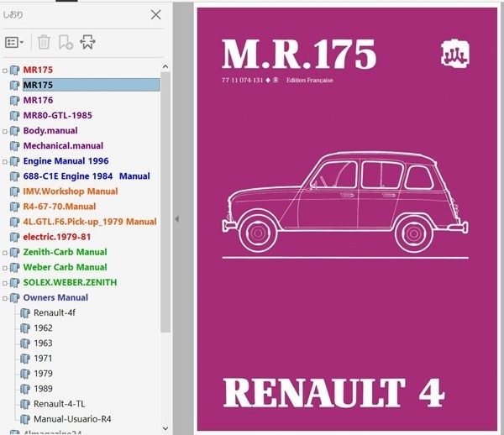This screenshot has height=435, width=504.
Task: Click bookmark icon beside Body.manual
Action: point(15,131)
